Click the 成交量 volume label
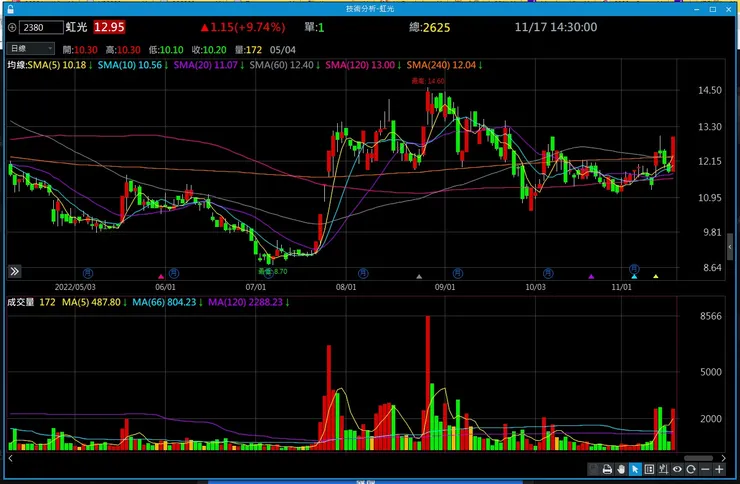This screenshot has height=484, width=740. (21, 302)
